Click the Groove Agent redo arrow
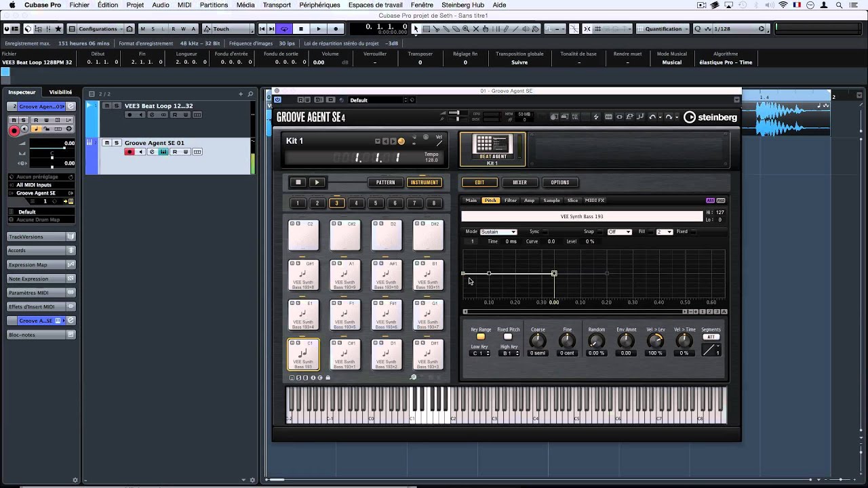Viewport: 868px width, 488px height. (x=669, y=117)
